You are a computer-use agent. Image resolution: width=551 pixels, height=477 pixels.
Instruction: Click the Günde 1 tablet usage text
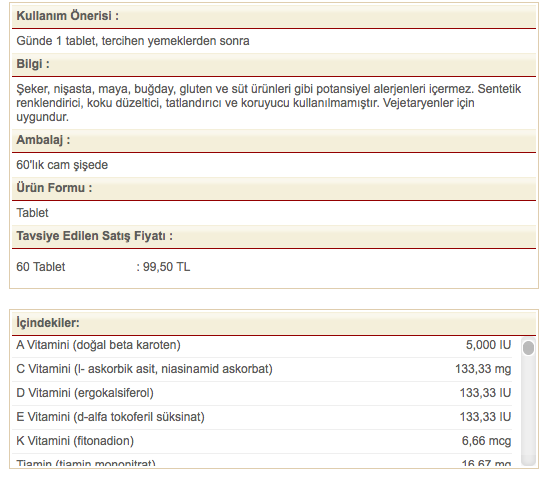coord(133,41)
